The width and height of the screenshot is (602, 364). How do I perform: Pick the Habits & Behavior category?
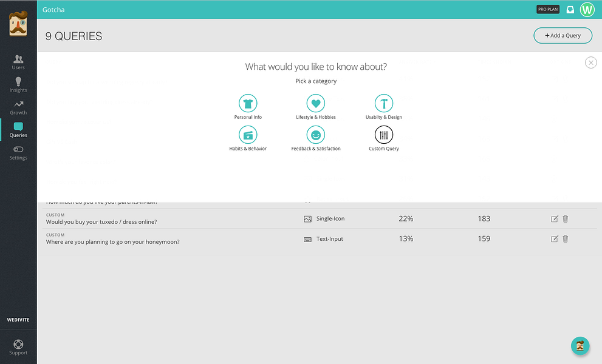point(248,138)
